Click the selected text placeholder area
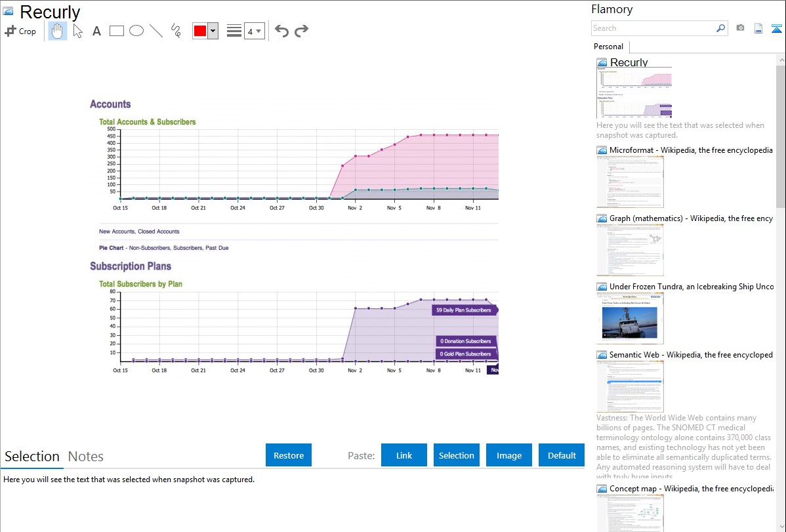 129,480
